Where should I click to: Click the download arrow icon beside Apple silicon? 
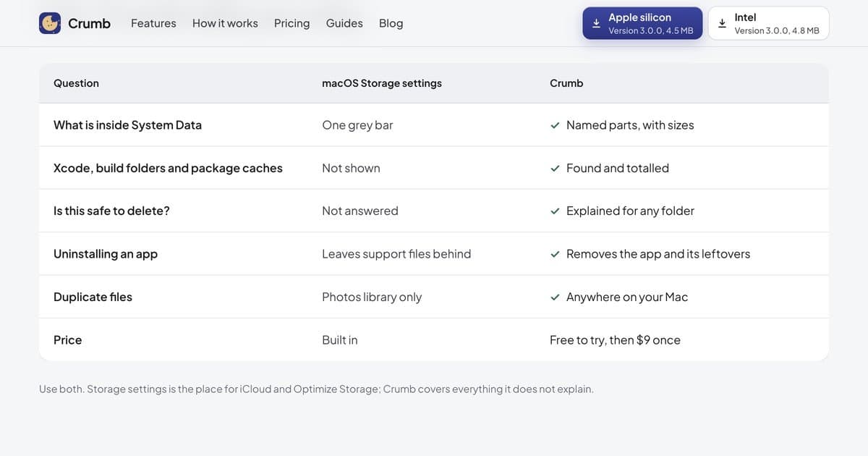pyautogui.click(x=597, y=23)
